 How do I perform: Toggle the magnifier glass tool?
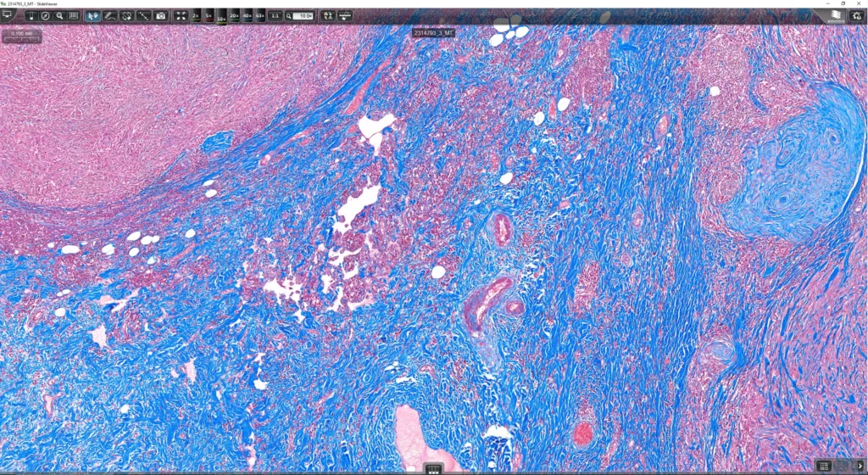tap(60, 16)
